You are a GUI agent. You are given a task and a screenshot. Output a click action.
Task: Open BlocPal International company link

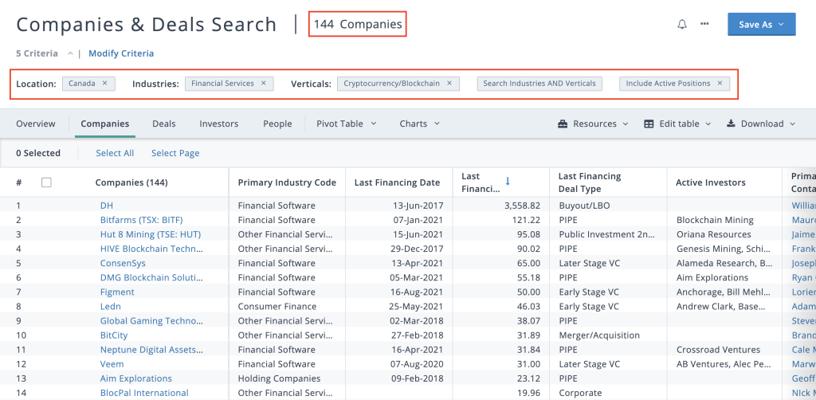[144, 393]
